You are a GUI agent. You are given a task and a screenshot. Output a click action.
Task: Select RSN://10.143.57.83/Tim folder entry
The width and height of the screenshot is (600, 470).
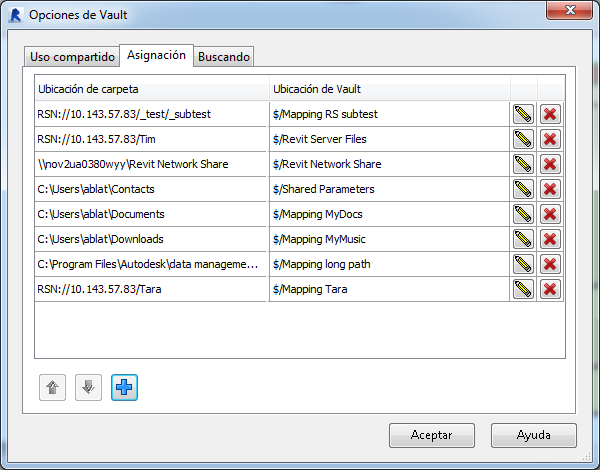pos(151,139)
